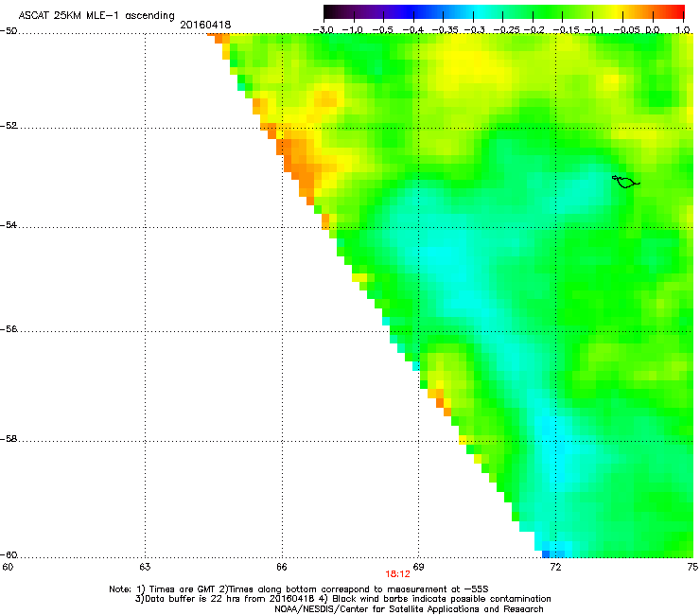Click the longitude axis label 69
700x615 pixels.
[x=418, y=567]
